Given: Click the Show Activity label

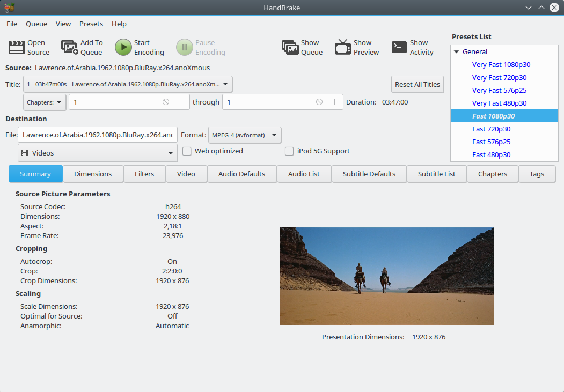Looking at the screenshot, I should pos(422,47).
